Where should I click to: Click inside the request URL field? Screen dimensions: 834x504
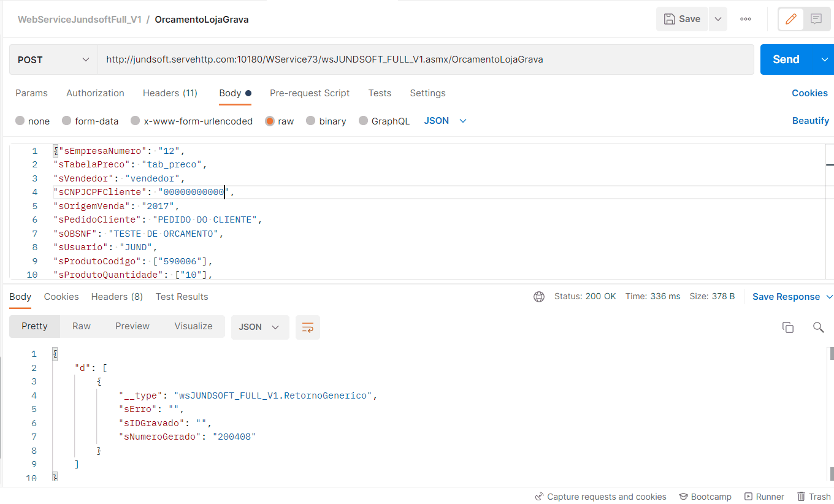point(423,59)
